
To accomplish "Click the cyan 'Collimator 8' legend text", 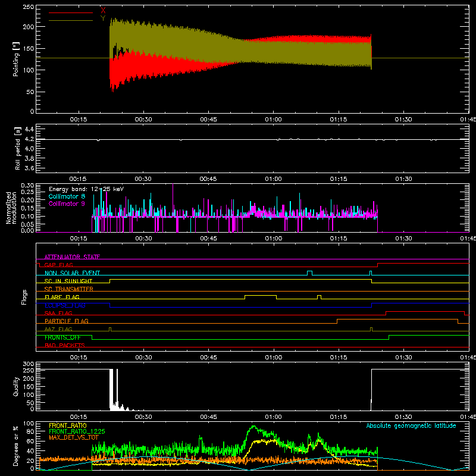I will tap(67, 196).
